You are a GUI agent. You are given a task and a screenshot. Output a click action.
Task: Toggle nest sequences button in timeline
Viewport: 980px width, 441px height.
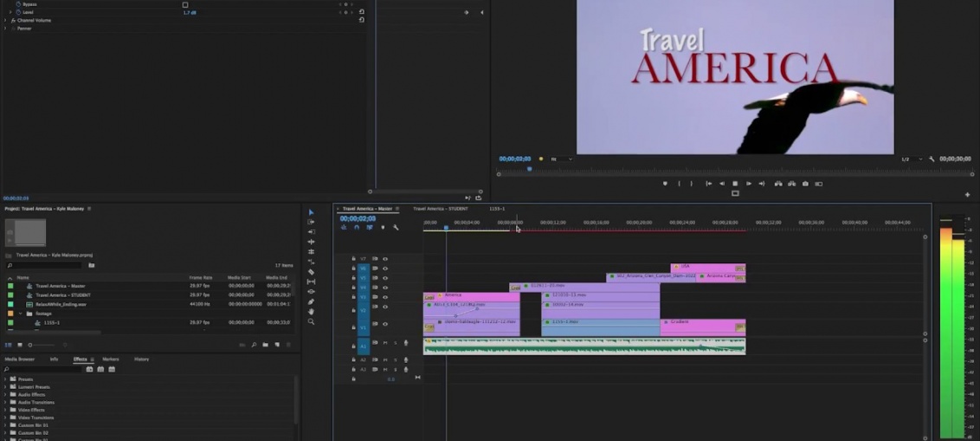coord(345,228)
